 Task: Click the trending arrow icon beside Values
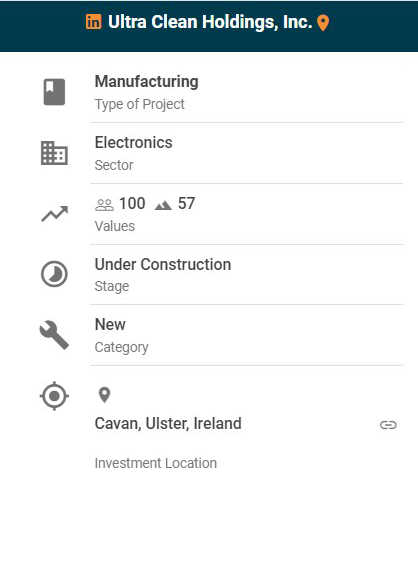click(55, 214)
